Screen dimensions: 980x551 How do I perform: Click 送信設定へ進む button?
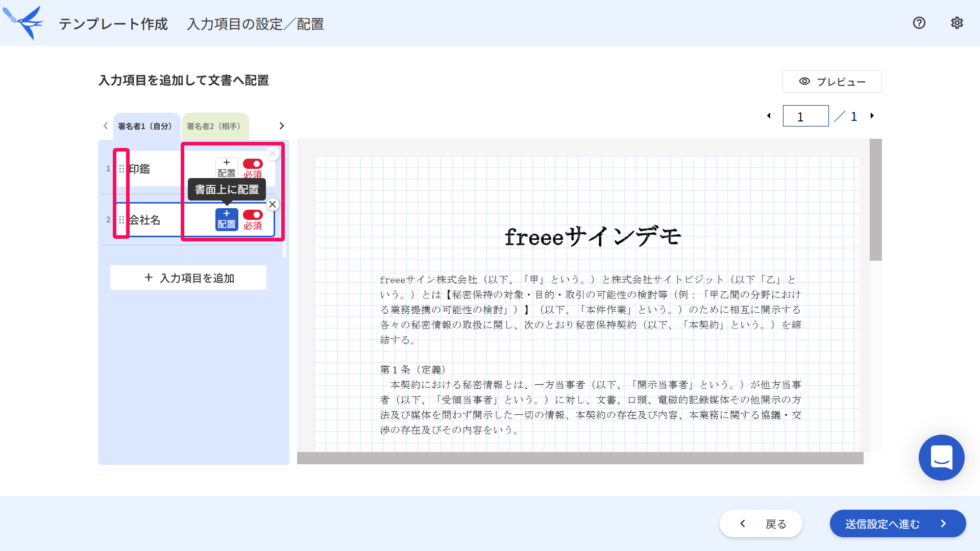[898, 523]
